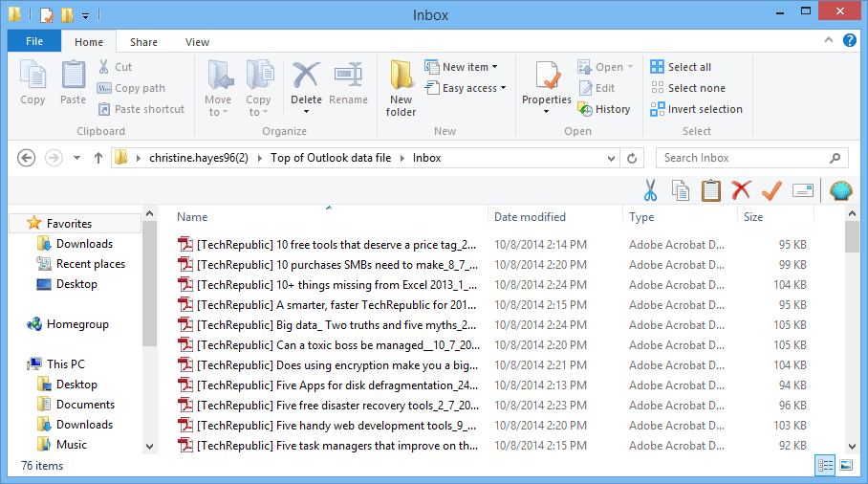Click the Cut scissors in the ribbon
This screenshot has height=484, width=868.
click(x=103, y=66)
